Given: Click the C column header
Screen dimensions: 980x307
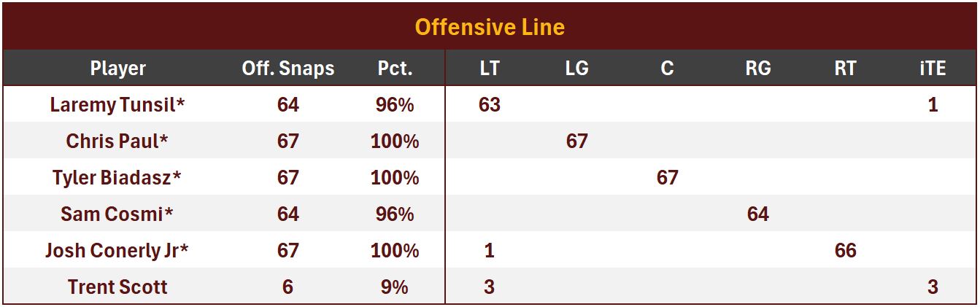Looking at the screenshot, I should 667,69.
